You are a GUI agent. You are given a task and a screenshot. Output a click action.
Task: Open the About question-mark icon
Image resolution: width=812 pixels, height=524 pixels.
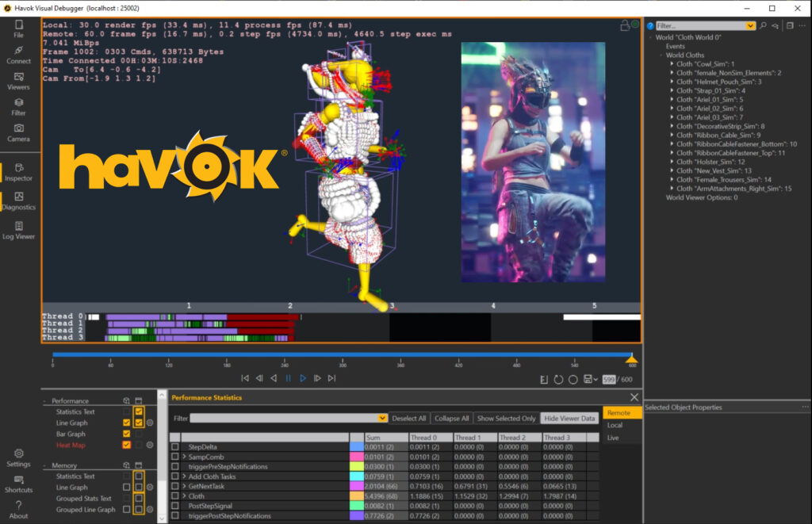(x=19, y=510)
